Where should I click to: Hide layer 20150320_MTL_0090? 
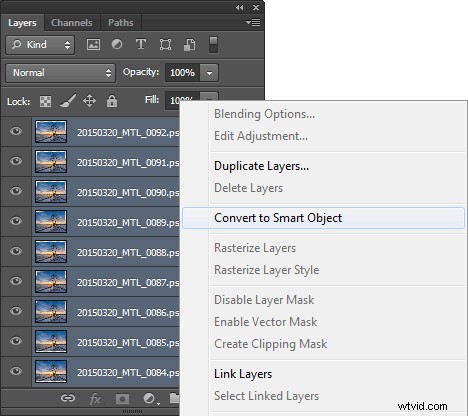[x=16, y=191]
